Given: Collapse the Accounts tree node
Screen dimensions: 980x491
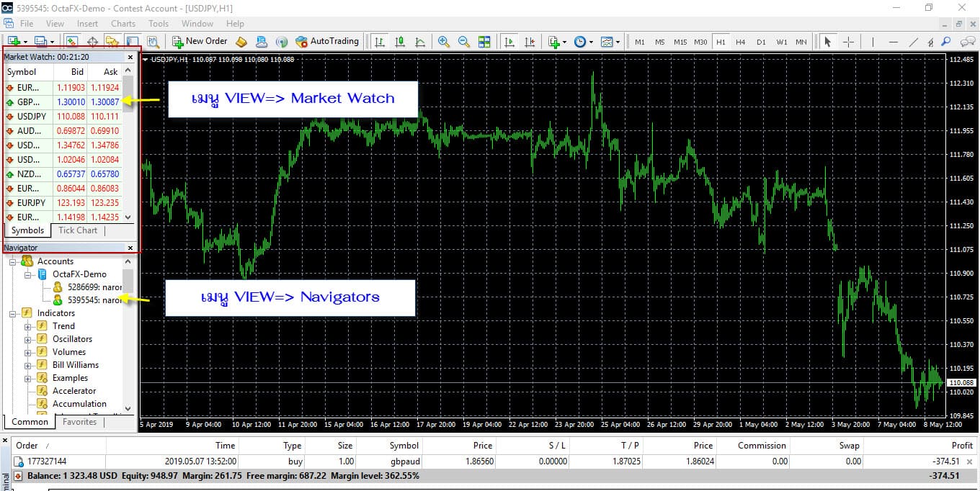Looking at the screenshot, I should [x=13, y=261].
